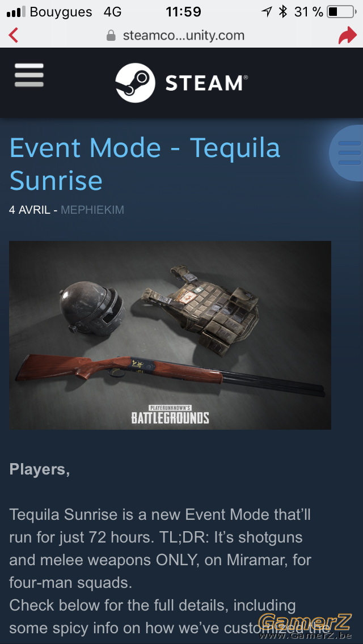Open author MEPHIEKIM's profile

coord(92,210)
